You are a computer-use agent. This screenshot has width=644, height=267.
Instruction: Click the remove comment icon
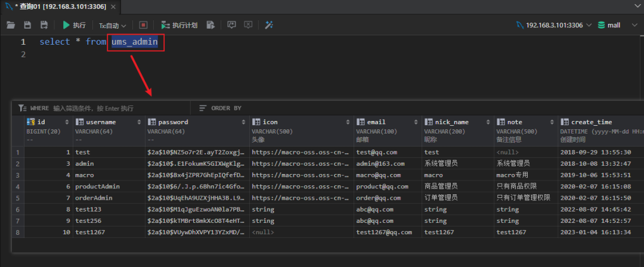248,25
